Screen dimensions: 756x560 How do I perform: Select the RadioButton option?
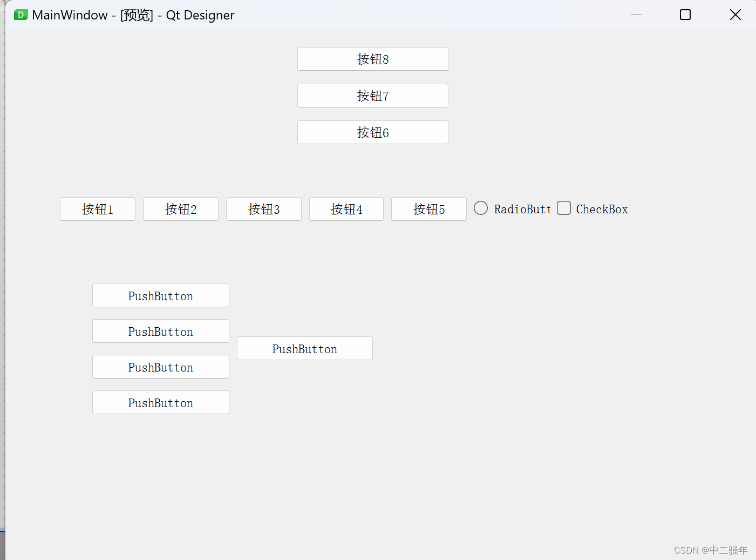coord(513,208)
